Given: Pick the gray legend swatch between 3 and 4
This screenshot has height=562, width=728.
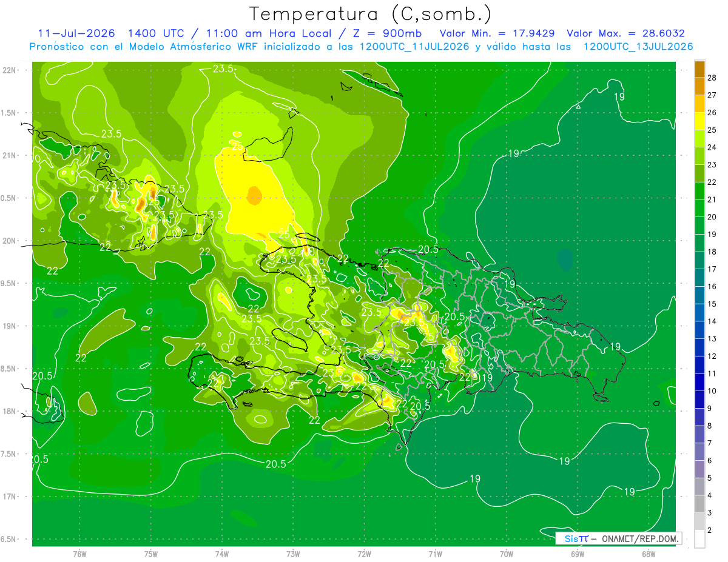Looking at the screenshot, I should point(699,504).
